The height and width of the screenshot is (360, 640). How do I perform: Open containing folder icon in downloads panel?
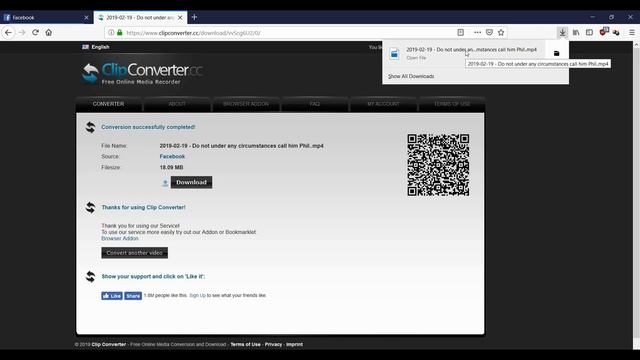click(x=556, y=53)
